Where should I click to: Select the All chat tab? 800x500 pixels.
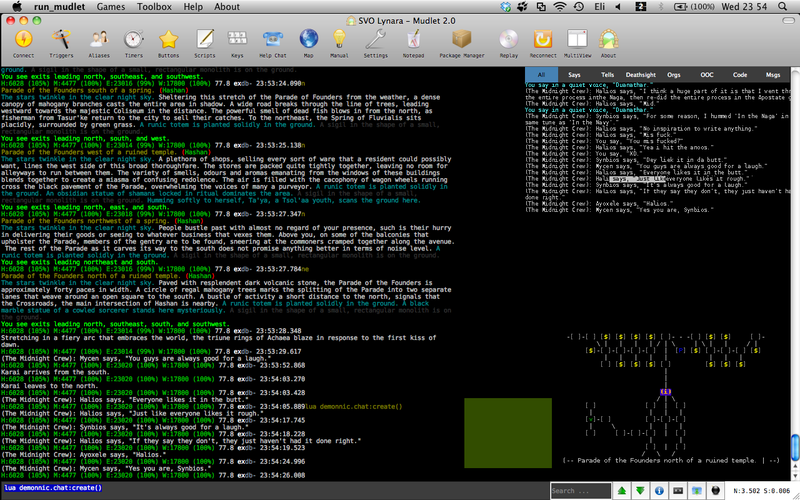click(x=541, y=74)
